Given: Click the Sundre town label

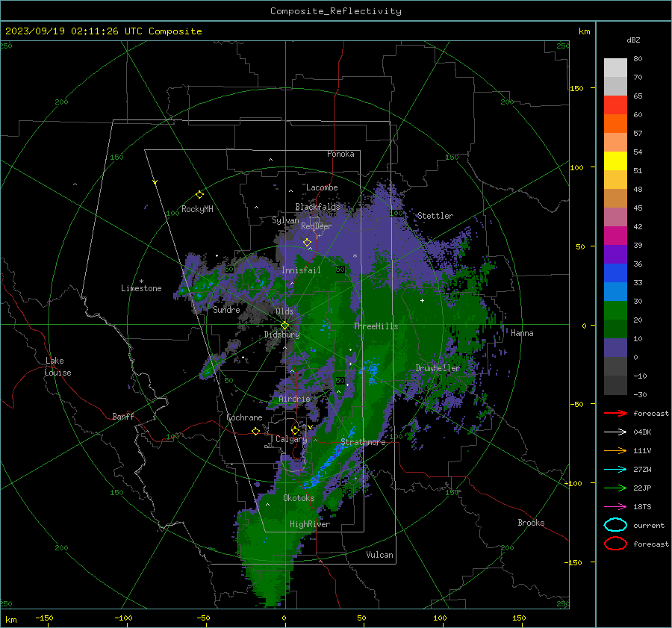Looking at the screenshot, I should 226,309.
